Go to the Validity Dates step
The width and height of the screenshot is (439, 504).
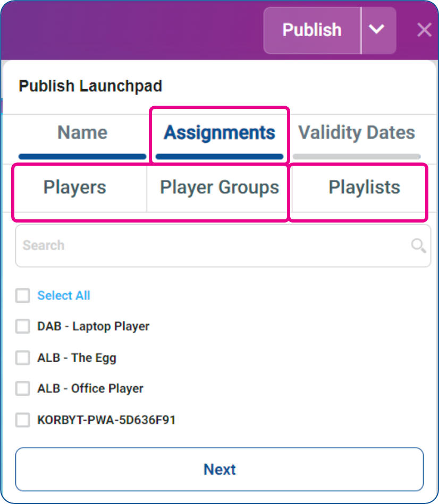coord(356,133)
